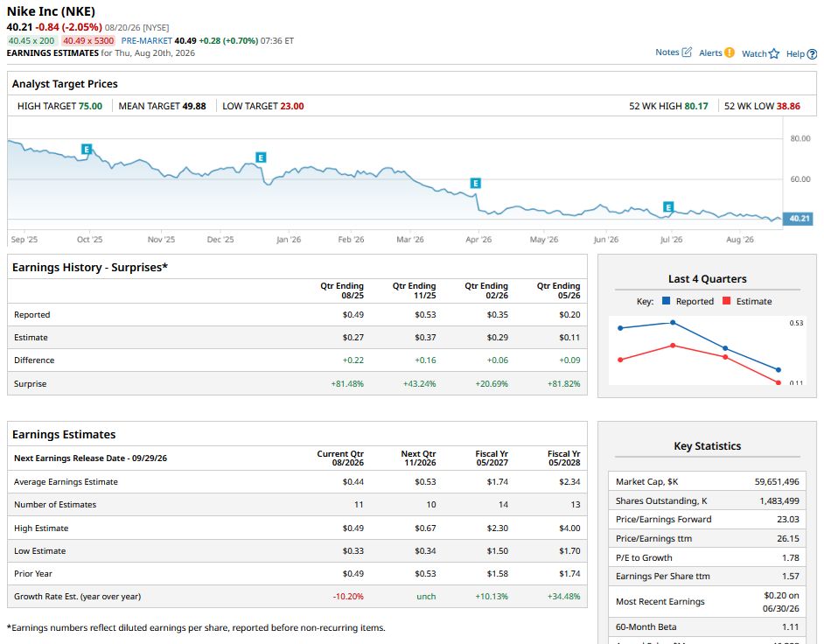Image resolution: width=824 pixels, height=644 pixels.
Task: Click Earnings History - Surprises heading
Action: point(90,268)
